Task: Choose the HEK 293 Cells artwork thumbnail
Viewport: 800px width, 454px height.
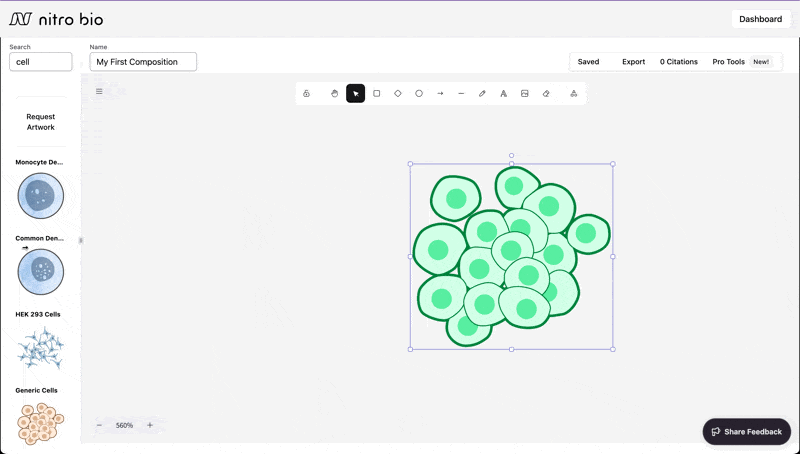Action: tap(40, 349)
